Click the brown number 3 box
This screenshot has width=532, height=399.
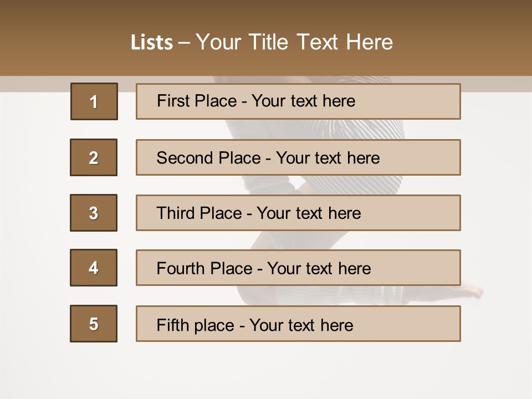(94, 213)
